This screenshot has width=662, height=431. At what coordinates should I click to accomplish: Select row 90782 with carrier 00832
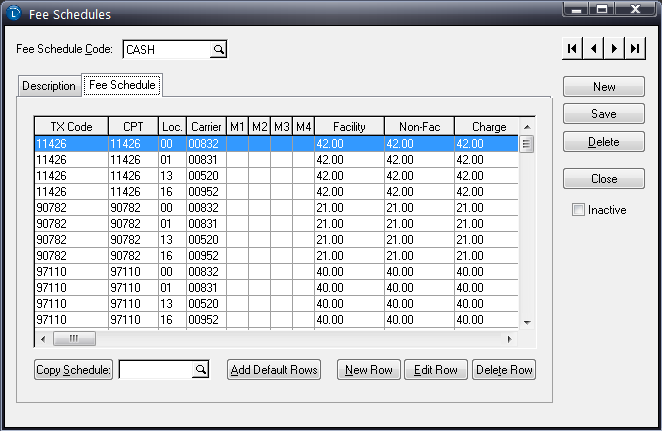click(x=277, y=208)
